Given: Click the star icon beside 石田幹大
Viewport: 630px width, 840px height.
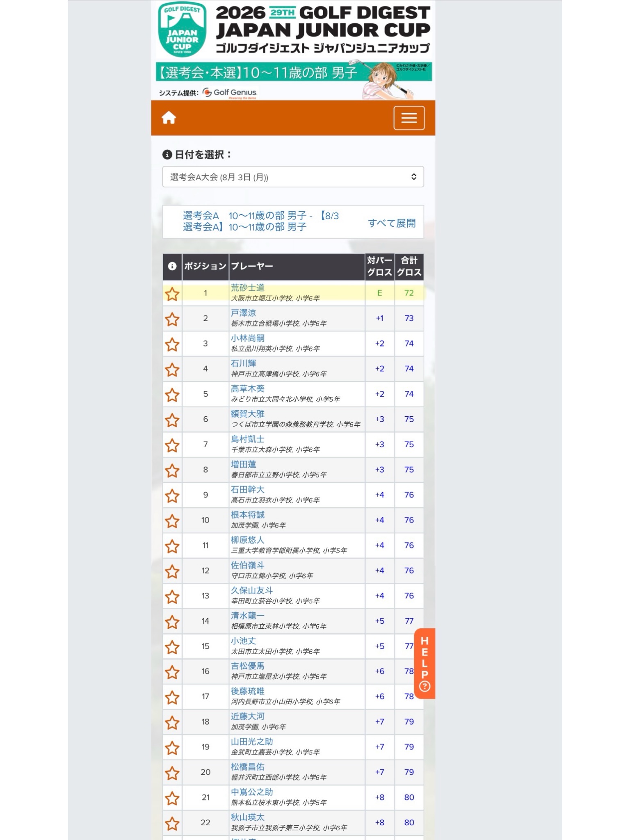Looking at the screenshot, I should (172, 495).
